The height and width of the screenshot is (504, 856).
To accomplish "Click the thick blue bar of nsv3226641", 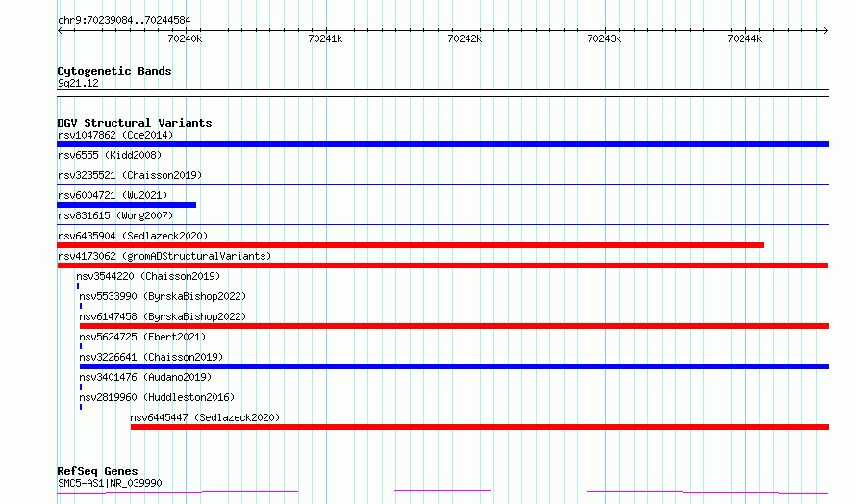I will [x=454, y=366].
